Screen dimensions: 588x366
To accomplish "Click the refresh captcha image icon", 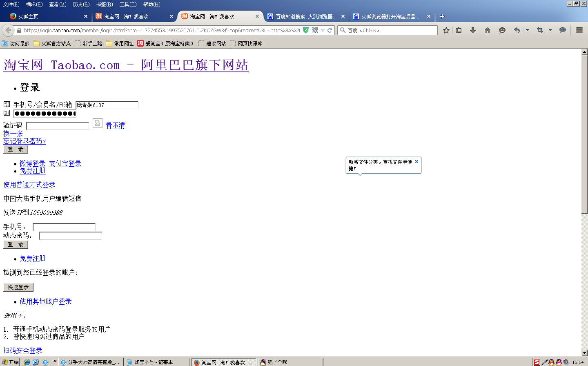I will [x=98, y=123].
